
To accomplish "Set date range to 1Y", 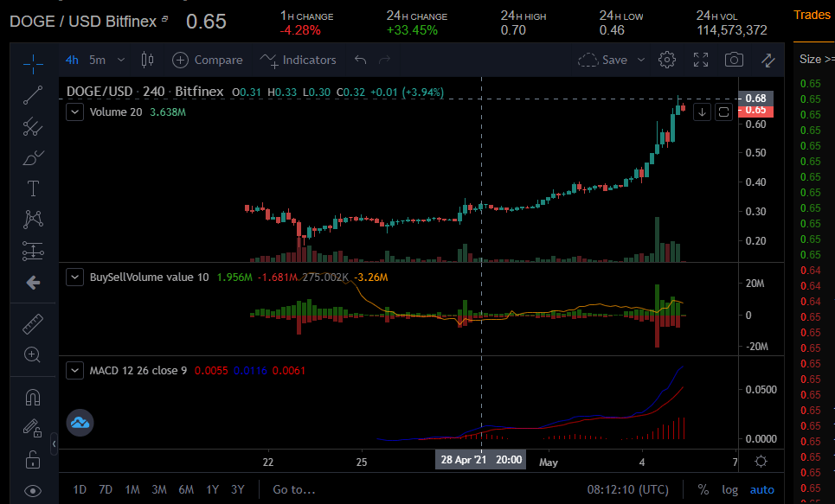I will coord(213,489).
